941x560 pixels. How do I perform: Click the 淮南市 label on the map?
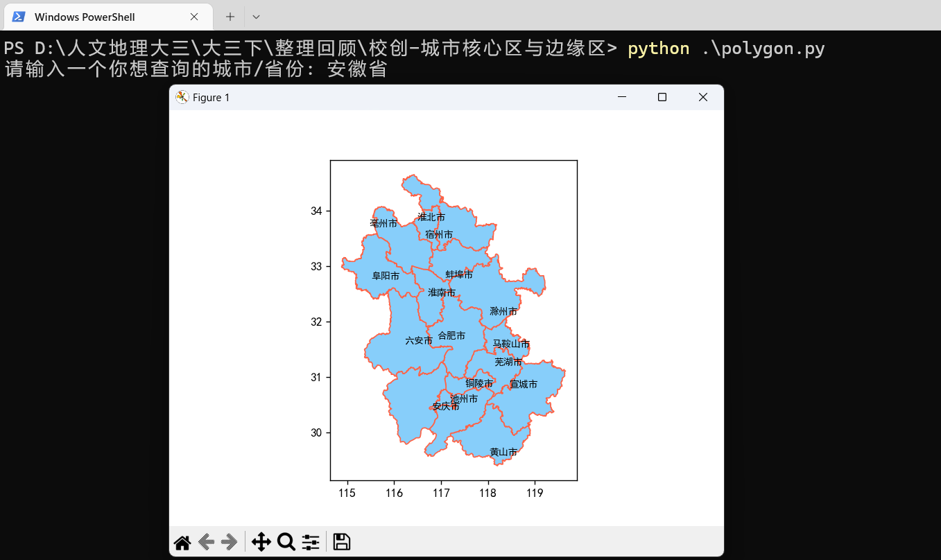(x=442, y=292)
